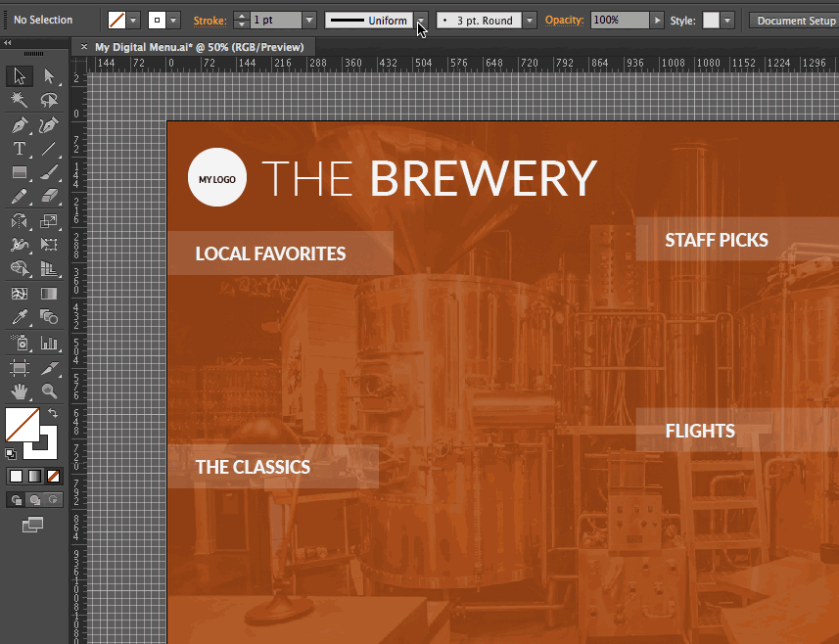Image resolution: width=839 pixels, height=644 pixels.
Task: Click stroke weight stepper arrows
Action: (242, 21)
